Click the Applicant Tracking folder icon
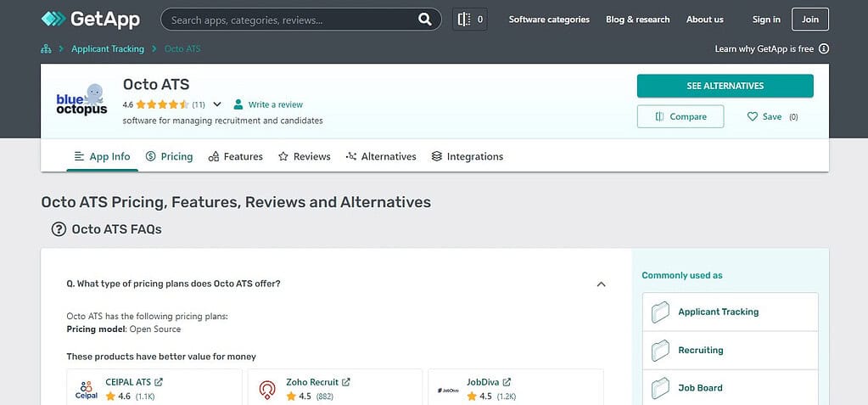 pyautogui.click(x=660, y=312)
